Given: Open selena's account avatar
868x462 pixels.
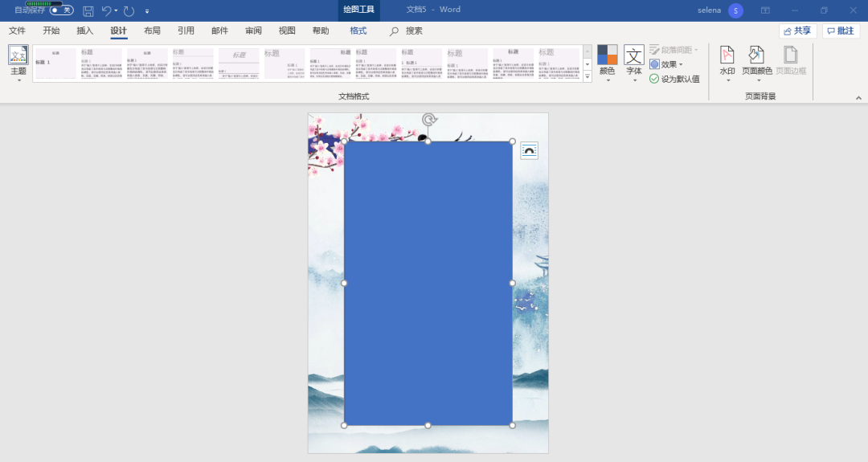Looking at the screenshot, I should 735,10.
